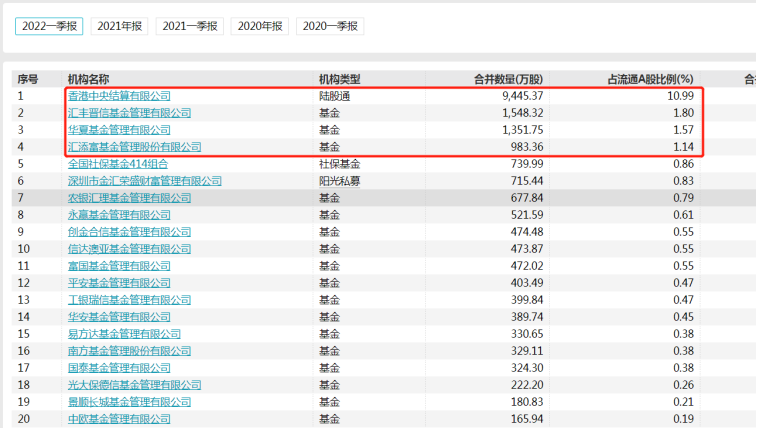Select the 715.44 quantity cell
The width and height of the screenshot is (757, 428).
pyautogui.click(x=527, y=181)
